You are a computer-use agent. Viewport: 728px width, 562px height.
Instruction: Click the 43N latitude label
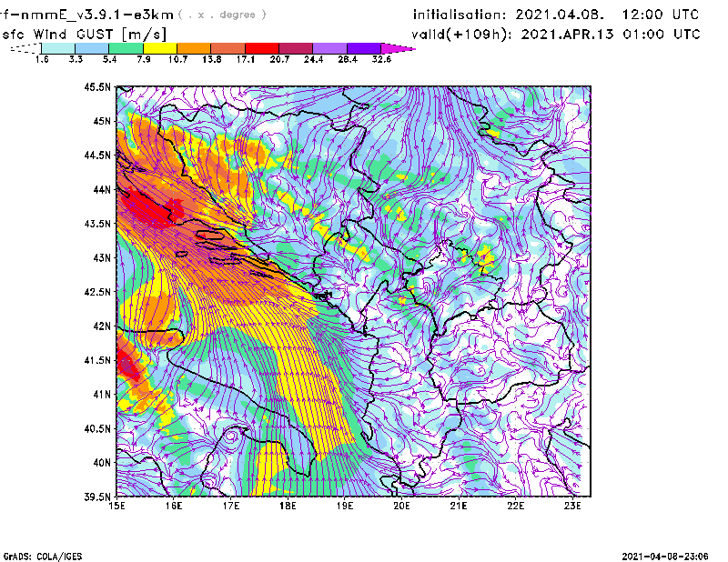pyautogui.click(x=102, y=257)
